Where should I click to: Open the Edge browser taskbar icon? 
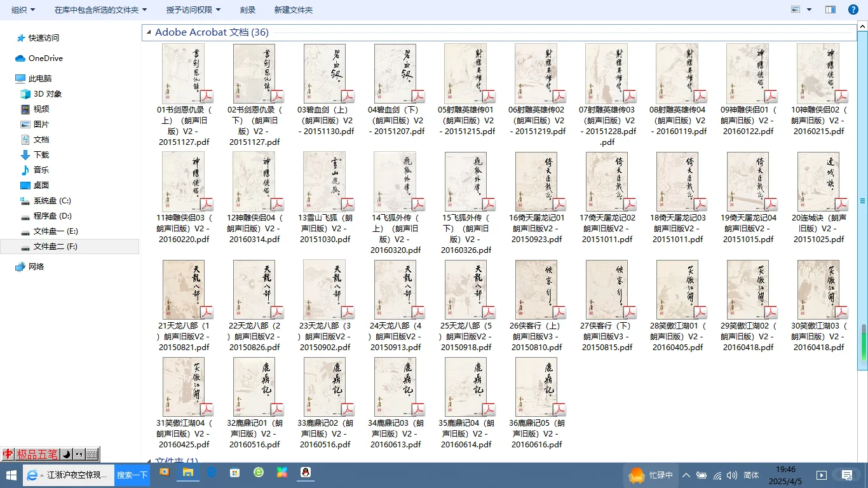point(212,473)
